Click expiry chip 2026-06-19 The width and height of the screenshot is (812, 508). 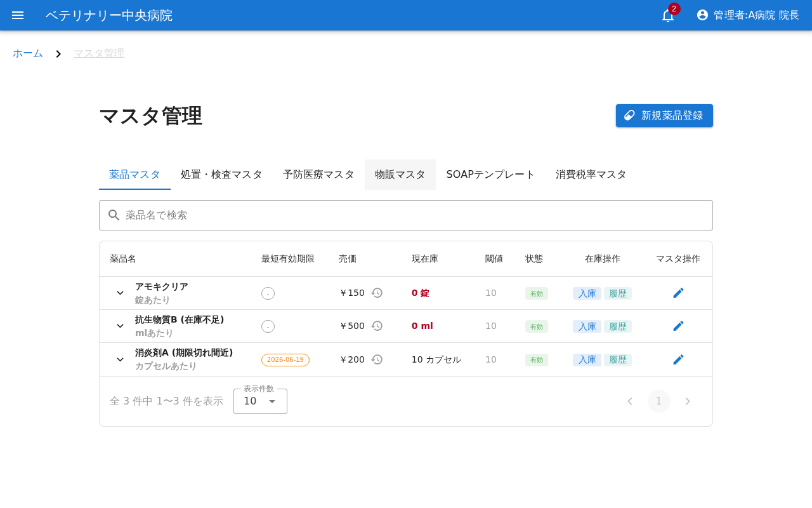coord(285,360)
